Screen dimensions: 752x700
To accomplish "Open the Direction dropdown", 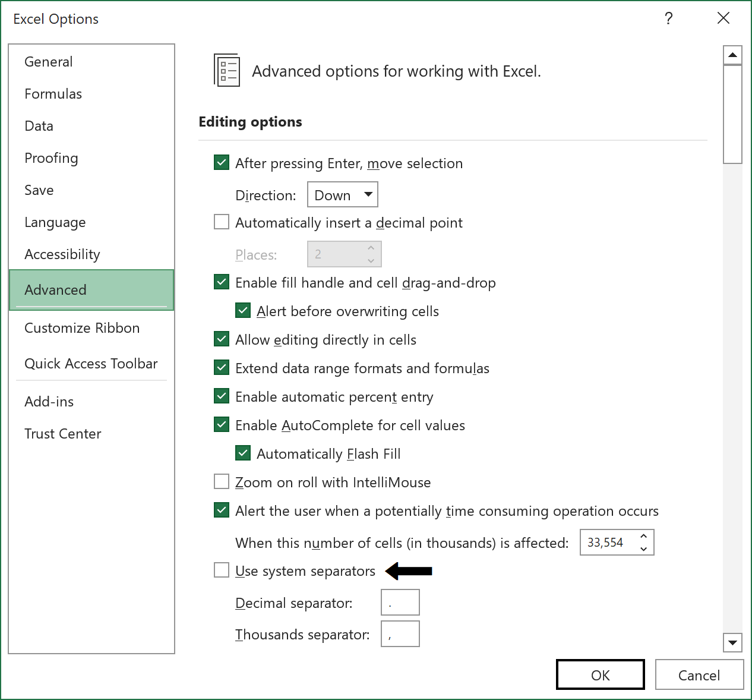I will click(x=343, y=195).
